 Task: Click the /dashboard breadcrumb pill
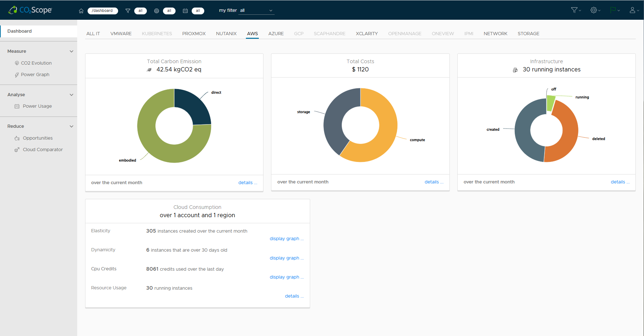tap(103, 11)
